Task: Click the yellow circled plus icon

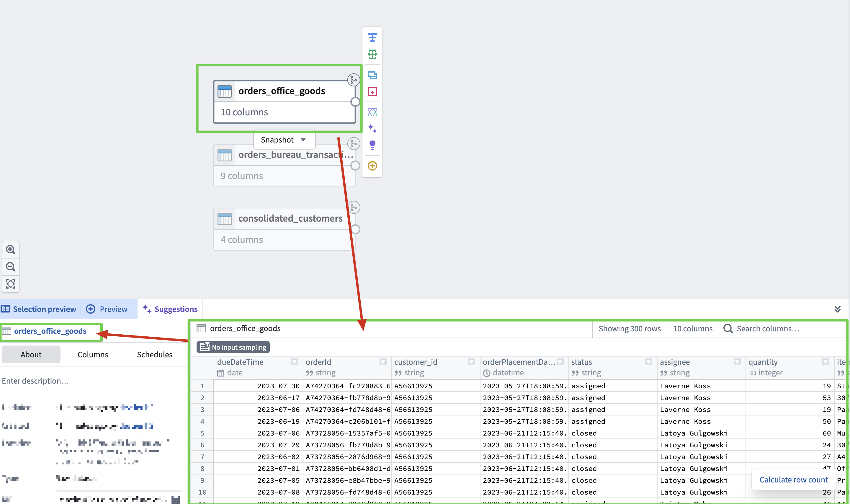Action: pyautogui.click(x=372, y=166)
